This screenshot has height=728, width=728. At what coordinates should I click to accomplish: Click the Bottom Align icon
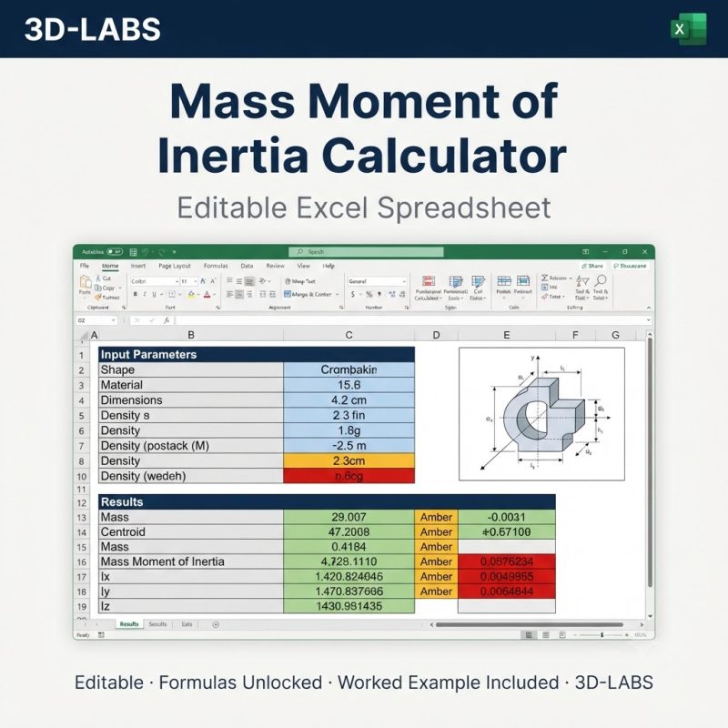(x=249, y=281)
